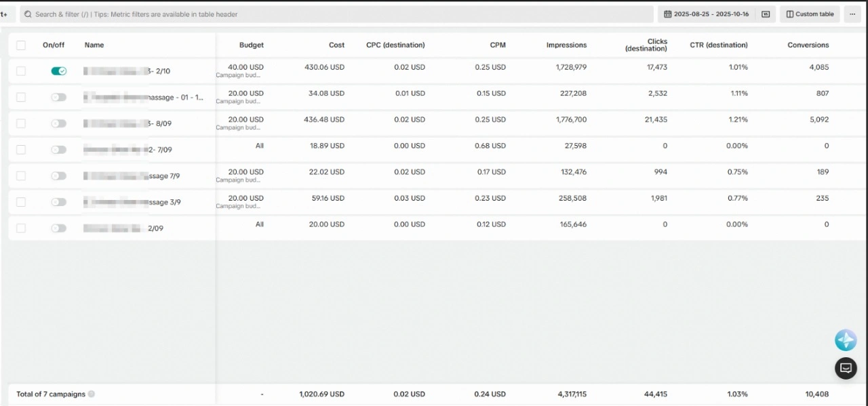Image resolution: width=868 pixels, height=406 pixels.
Task: Tick the select-all checkbox in table header
Action: [x=21, y=45]
